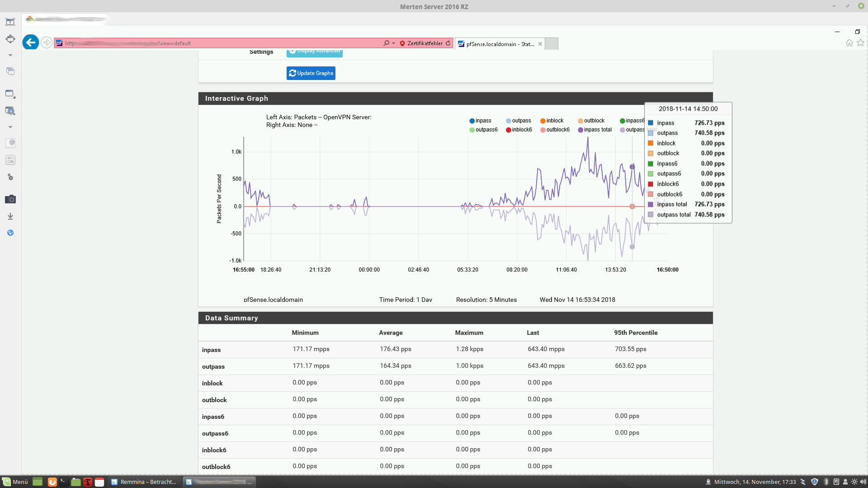Click the Zertifikatfehler certificate warning
Screen dimensions: 868x488
(421, 43)
